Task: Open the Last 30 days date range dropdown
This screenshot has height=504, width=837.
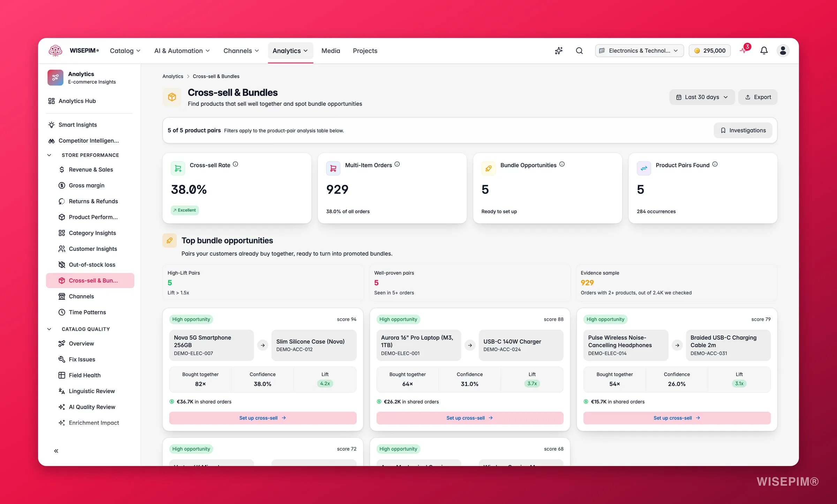Action: pyautogui.click(x=702, y=97)
